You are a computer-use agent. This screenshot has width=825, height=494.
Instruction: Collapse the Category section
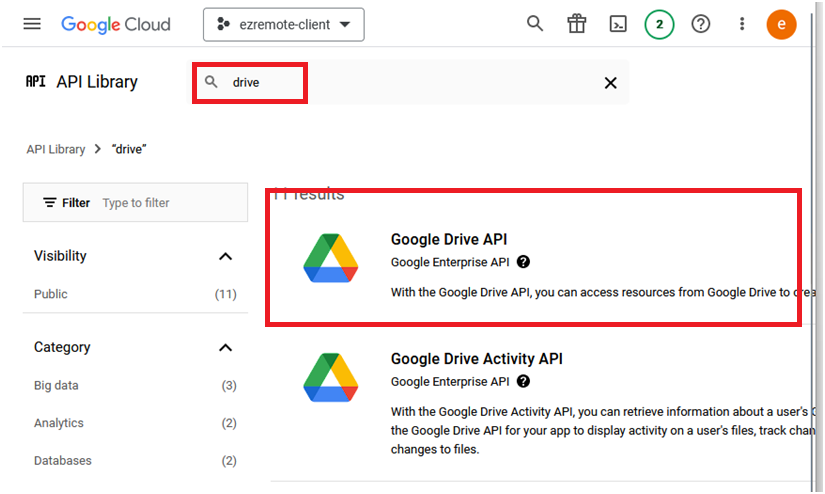225,348
